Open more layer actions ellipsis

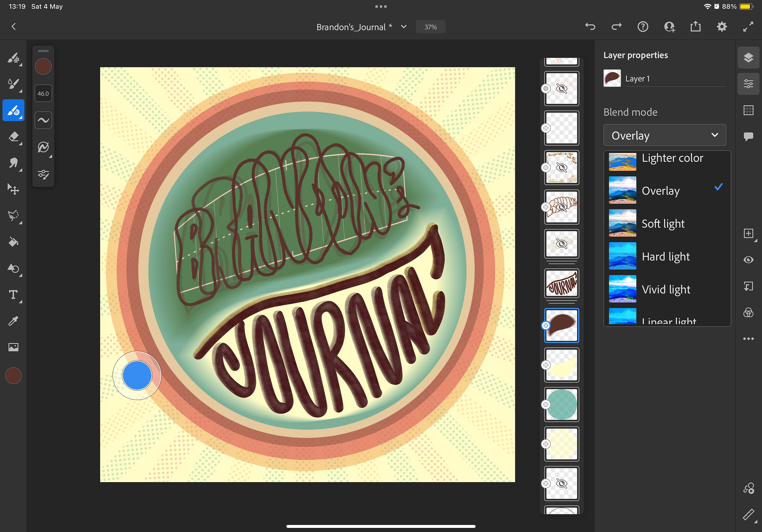click(x=748, y=339)
